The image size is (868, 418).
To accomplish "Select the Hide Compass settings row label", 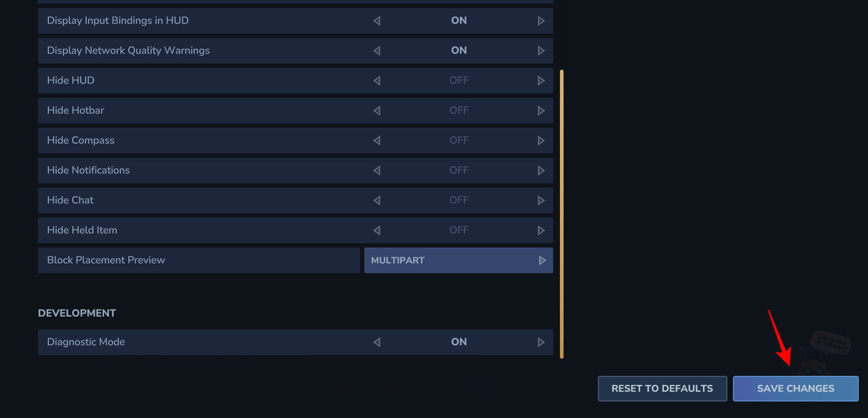I will 81,141.
